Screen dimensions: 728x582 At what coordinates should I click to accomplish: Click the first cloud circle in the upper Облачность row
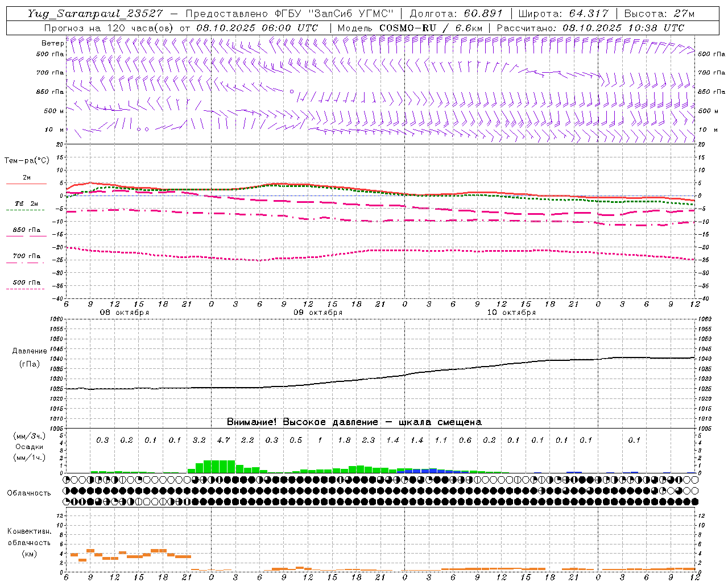tap(66, 480)
